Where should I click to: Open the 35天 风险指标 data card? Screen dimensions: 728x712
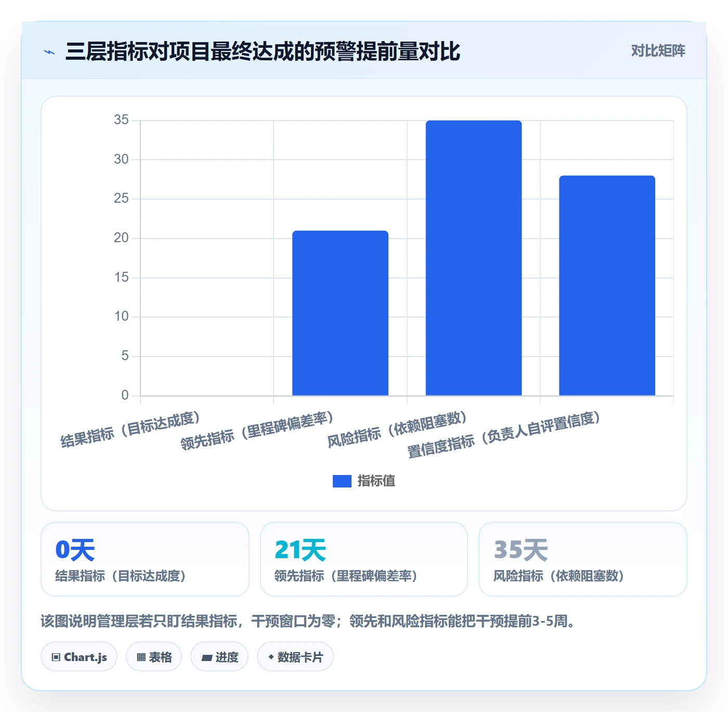coord(583,559)
